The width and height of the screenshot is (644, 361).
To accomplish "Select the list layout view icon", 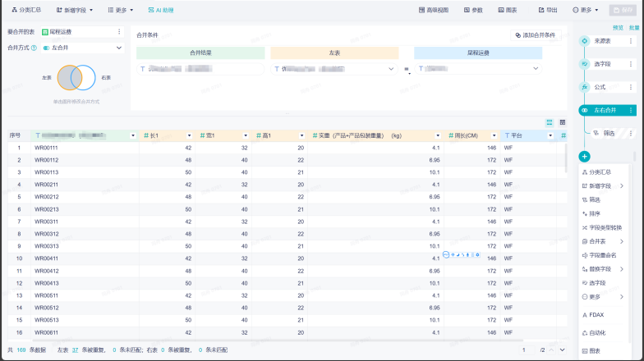I will click(x=550, y=122).
